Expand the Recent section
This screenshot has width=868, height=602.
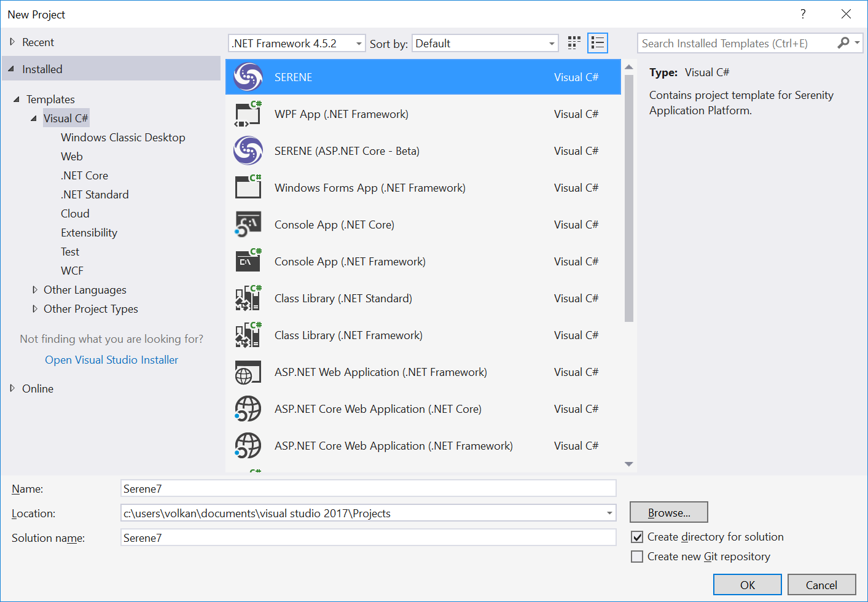(12, 42)
